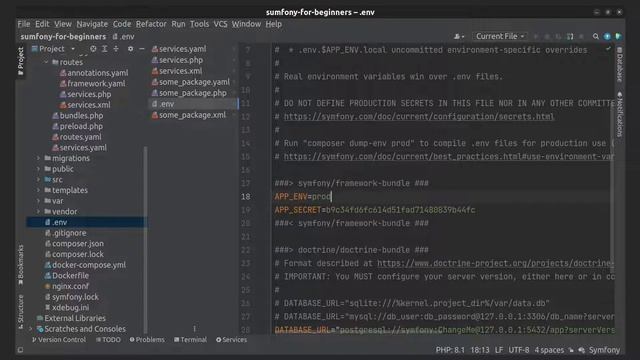
Task: Select bundles.php in Project tree
Action: click(x=78, y=116)
